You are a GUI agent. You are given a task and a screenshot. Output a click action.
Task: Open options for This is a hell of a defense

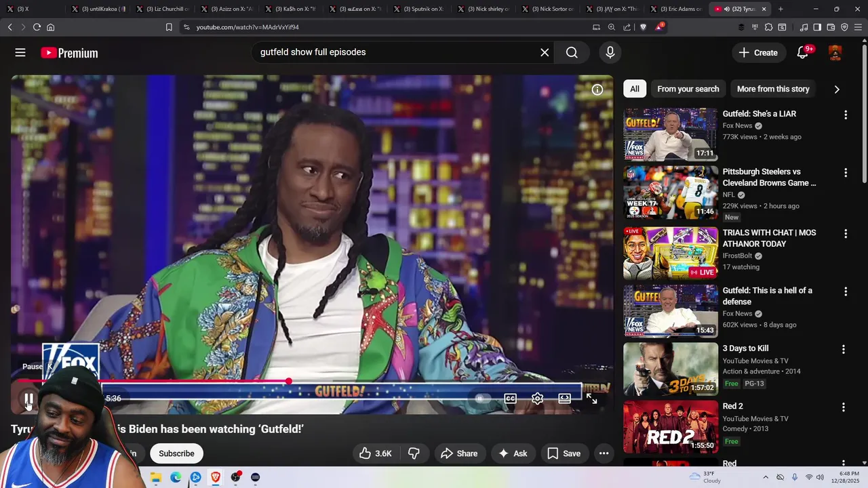pos(845,291)
